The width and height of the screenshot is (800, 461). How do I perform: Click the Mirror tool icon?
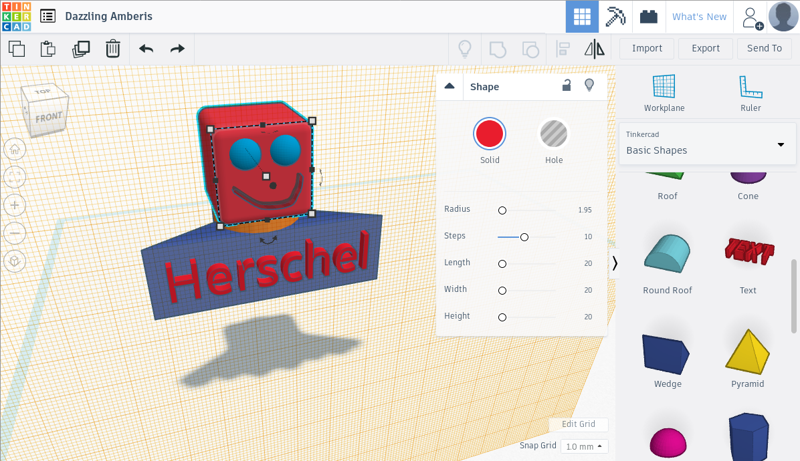point(594,48)
